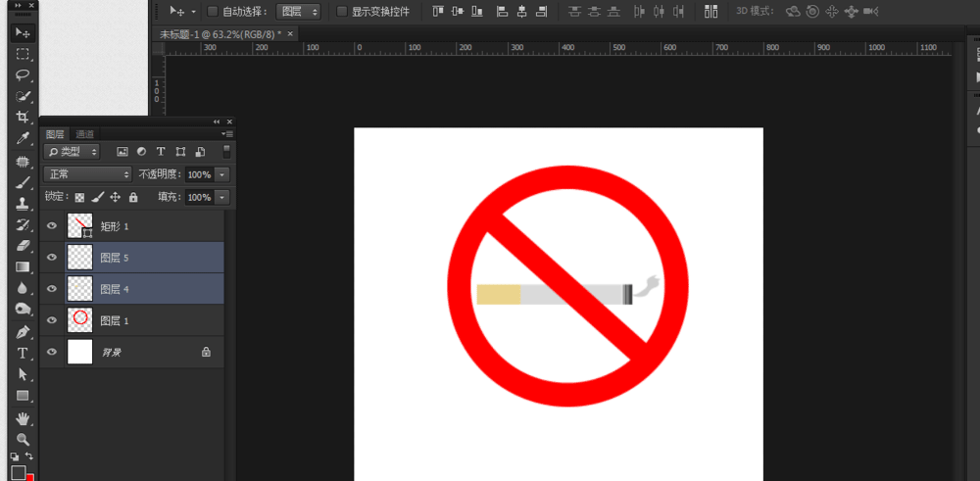Image resolution: width=980 pixels, height=481 pixels.
Task: Open the 图层 auto-select target dropdown
Action: pos(298,12)
